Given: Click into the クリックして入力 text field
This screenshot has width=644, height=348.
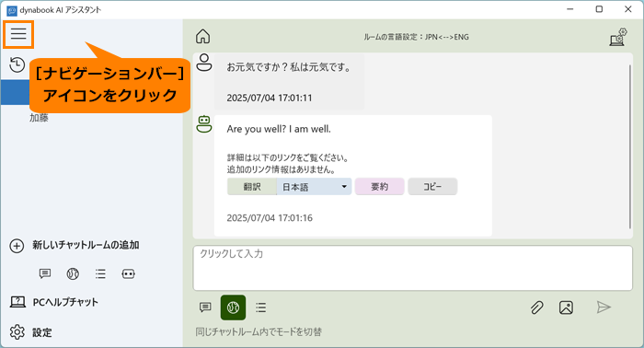Looking at the screenshot, I should pos(413,268).
